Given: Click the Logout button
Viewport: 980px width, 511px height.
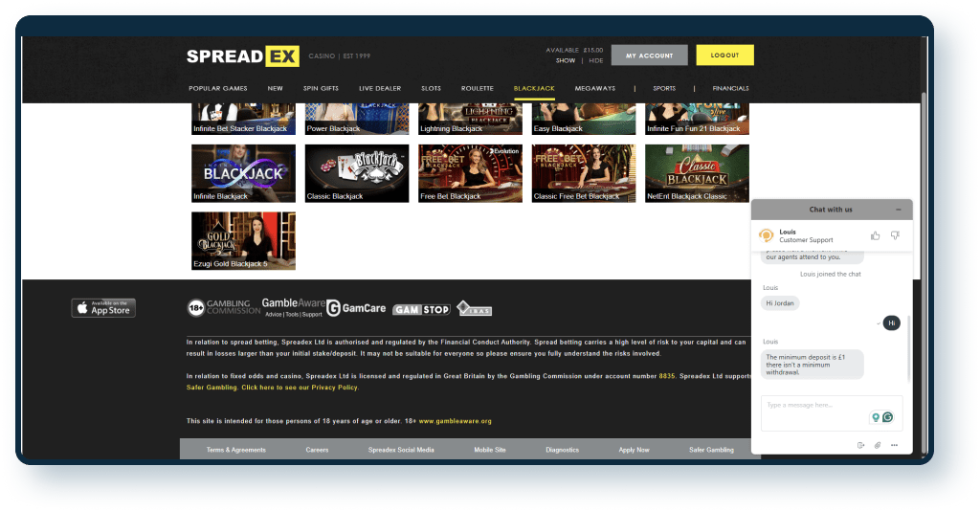Looking at the screenshot, I should point(725,55).
